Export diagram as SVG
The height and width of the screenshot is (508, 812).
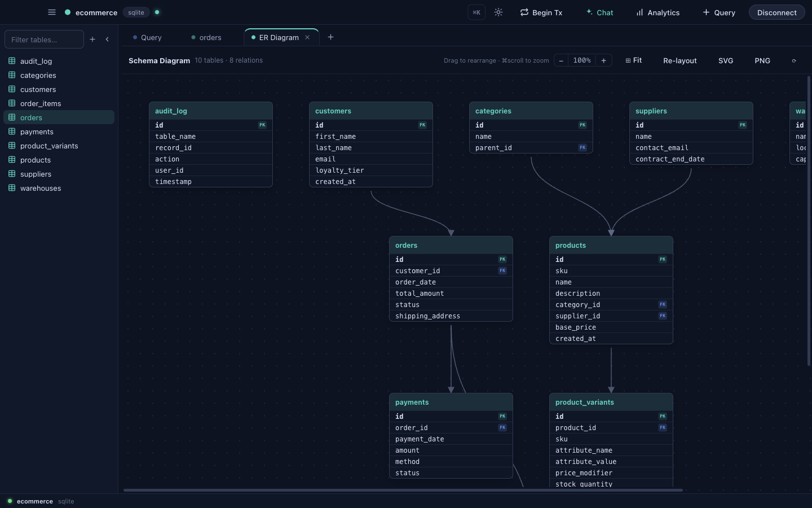coord(726,60)
